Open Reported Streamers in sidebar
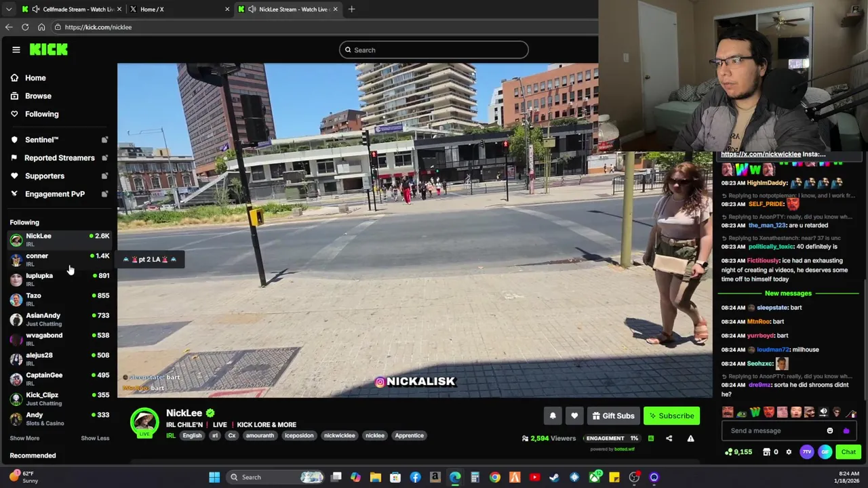This screenshot has height=488, width=868. 59,158
